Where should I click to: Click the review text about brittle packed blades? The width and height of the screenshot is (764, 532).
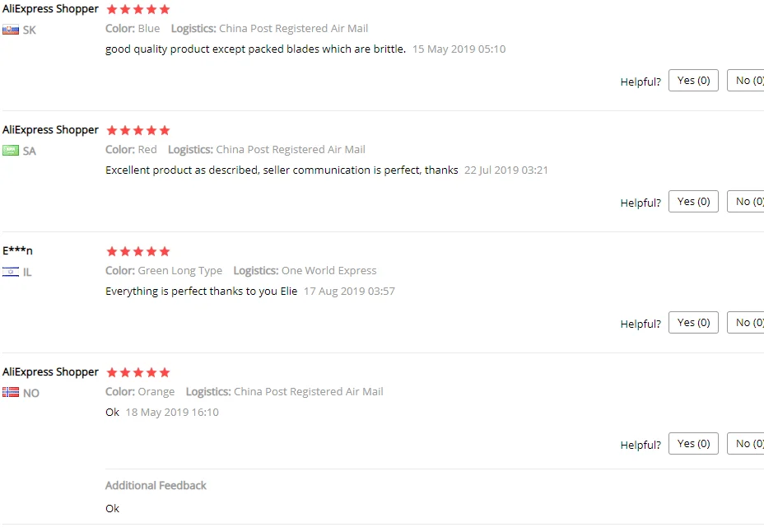pyautogui.click(x=255, y=49)
